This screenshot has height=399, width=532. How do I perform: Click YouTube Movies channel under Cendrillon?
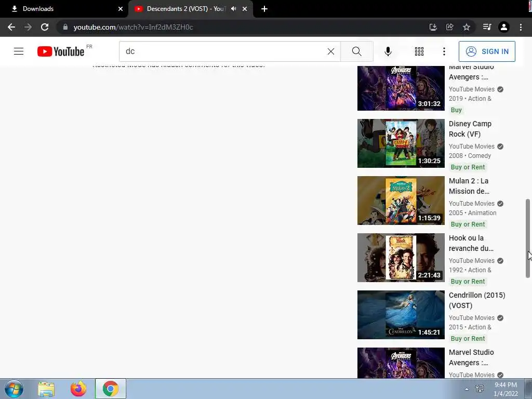472,317
